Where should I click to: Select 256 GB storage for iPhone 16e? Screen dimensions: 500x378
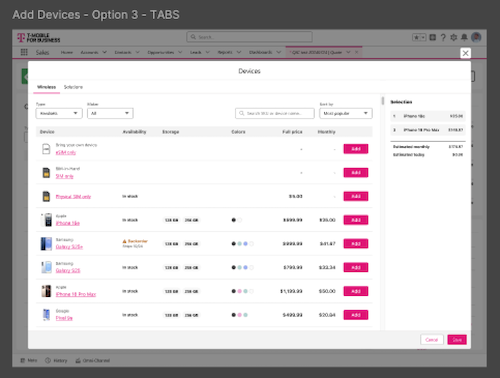(191, 220)
